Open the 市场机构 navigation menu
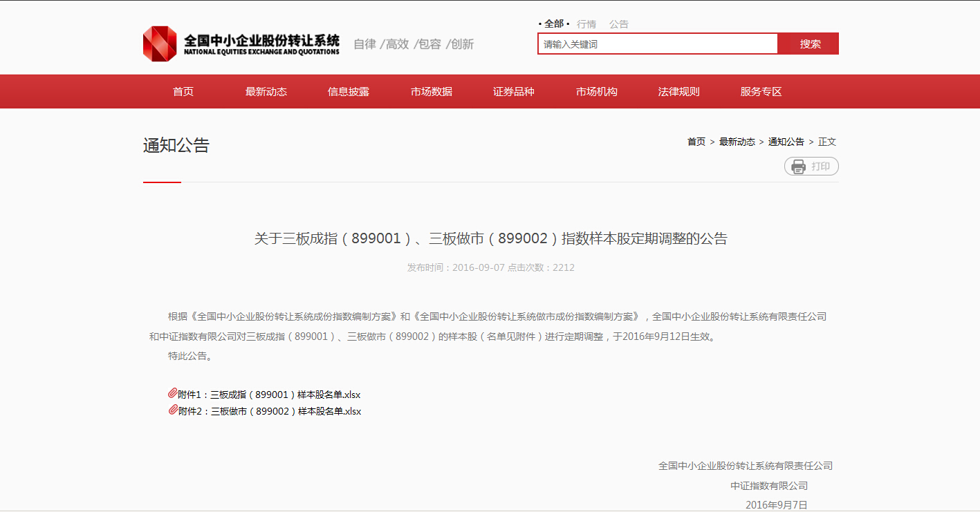 coord(597,92)
